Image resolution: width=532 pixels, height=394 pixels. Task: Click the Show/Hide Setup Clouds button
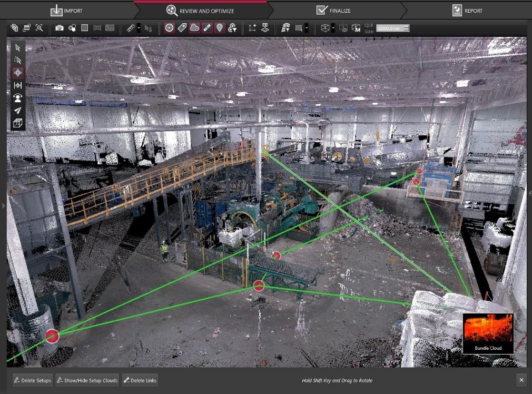pos(87,380)
